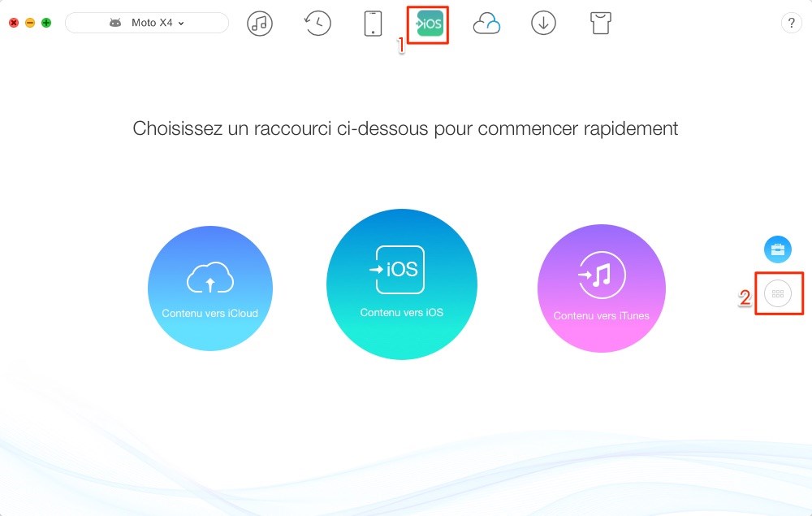
Task: Select the highlighted iOS mover icon
Action: (x=426, y=24)
